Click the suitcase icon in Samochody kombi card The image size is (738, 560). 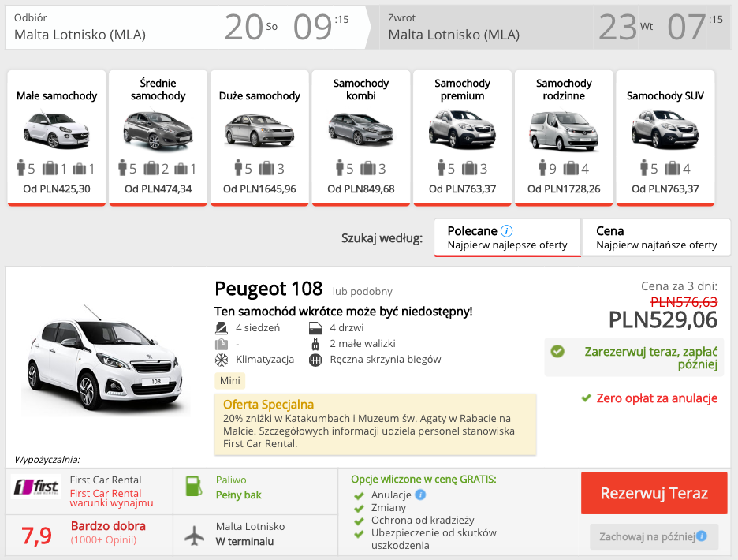pyautogui.click(x=368, y=168)
